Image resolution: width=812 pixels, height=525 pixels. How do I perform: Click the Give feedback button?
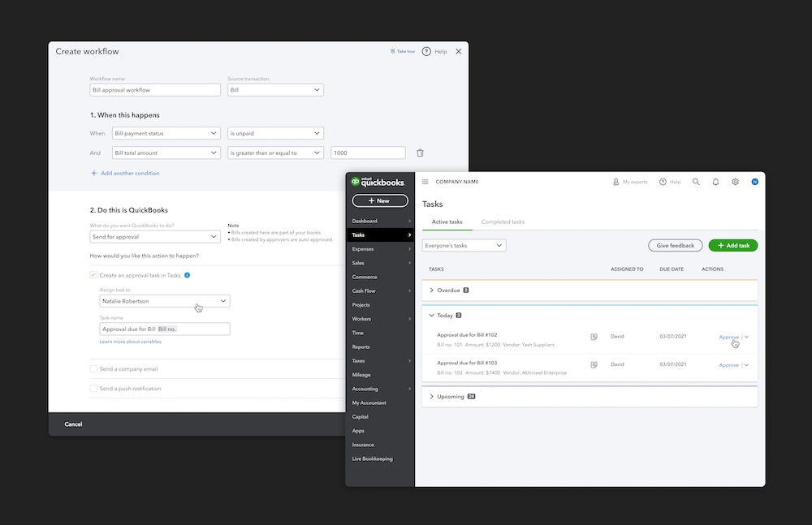676,245
